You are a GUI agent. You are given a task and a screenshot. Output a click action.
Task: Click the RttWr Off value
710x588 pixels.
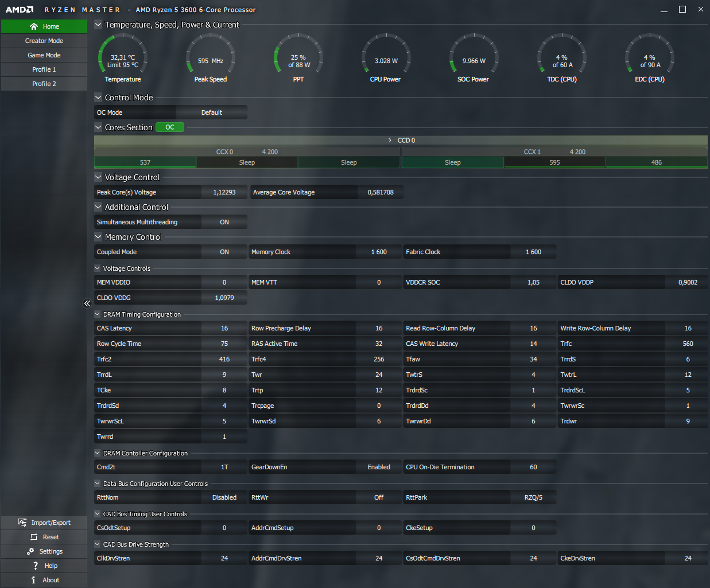(379, 497)
